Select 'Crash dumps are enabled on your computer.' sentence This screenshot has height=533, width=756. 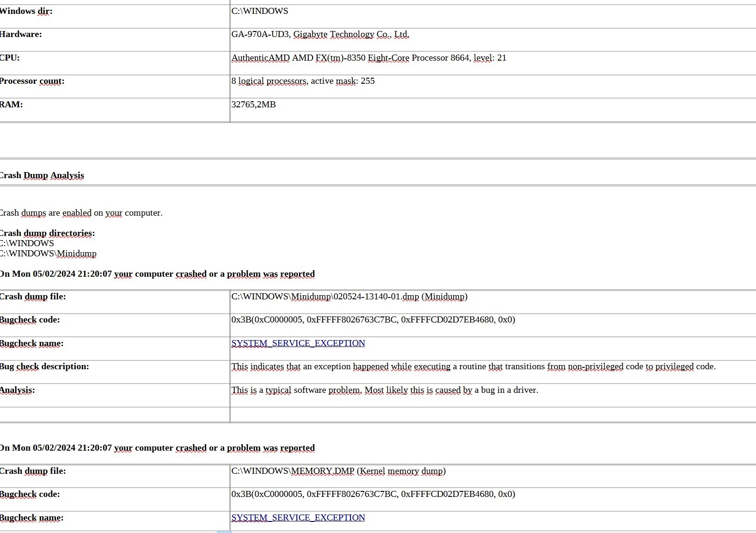[x=81, y=213]
